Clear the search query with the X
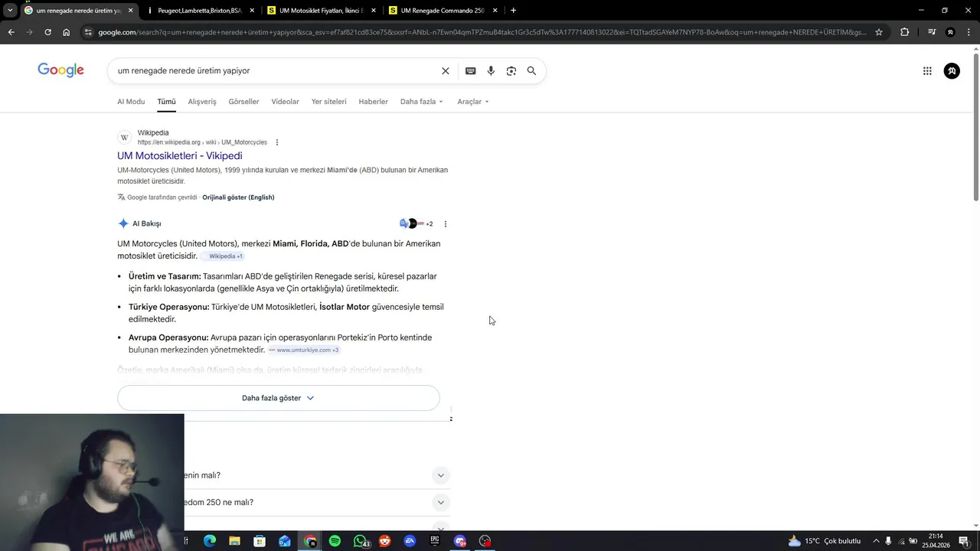Viewport: 980px width, 551px height. coord(446,70)
